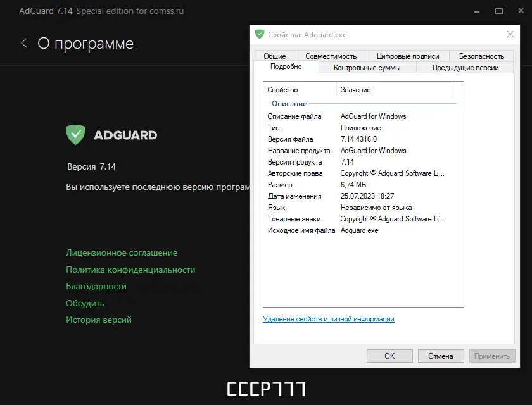Screen dimensions: 532x405
Task: Click the ADGUARD wordmark text
Action: [125, 135]
